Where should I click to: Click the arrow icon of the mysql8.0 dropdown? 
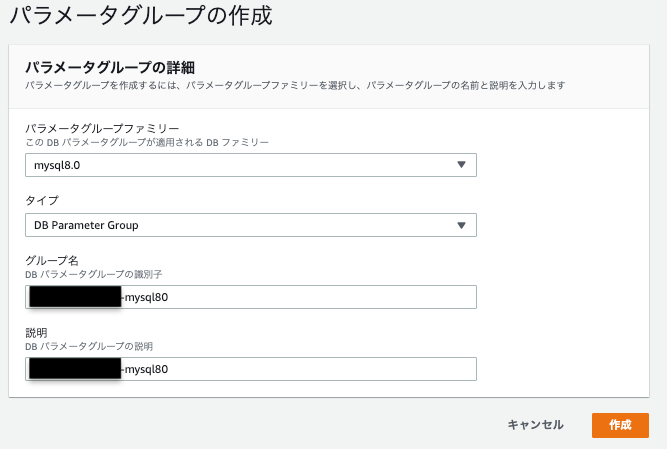[x=461, y=165]
